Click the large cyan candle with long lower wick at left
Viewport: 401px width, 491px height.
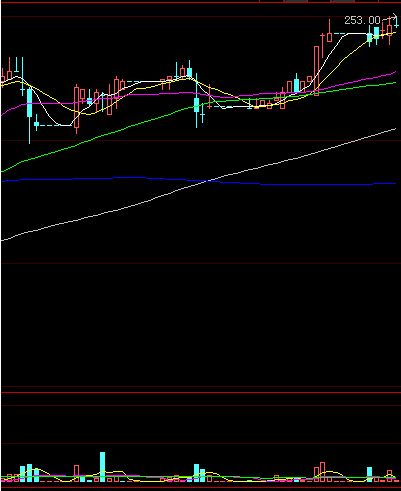click(x=30, y=103)
